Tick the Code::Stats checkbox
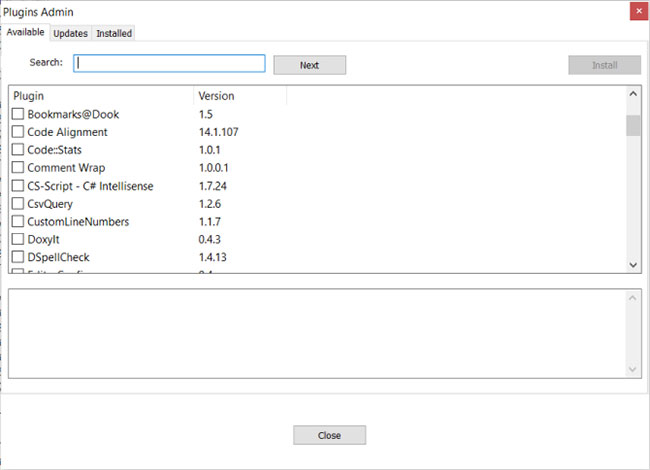 pos(18,150)
